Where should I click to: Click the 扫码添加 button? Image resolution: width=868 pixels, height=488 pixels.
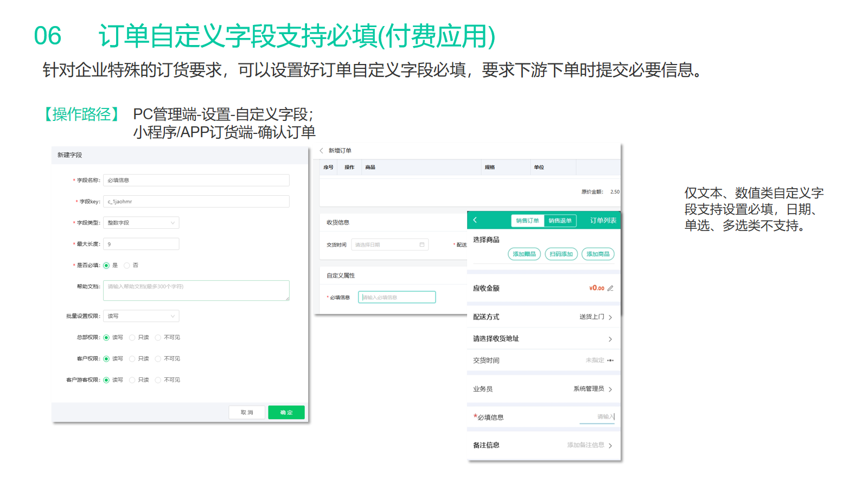[x=561, y=254]
